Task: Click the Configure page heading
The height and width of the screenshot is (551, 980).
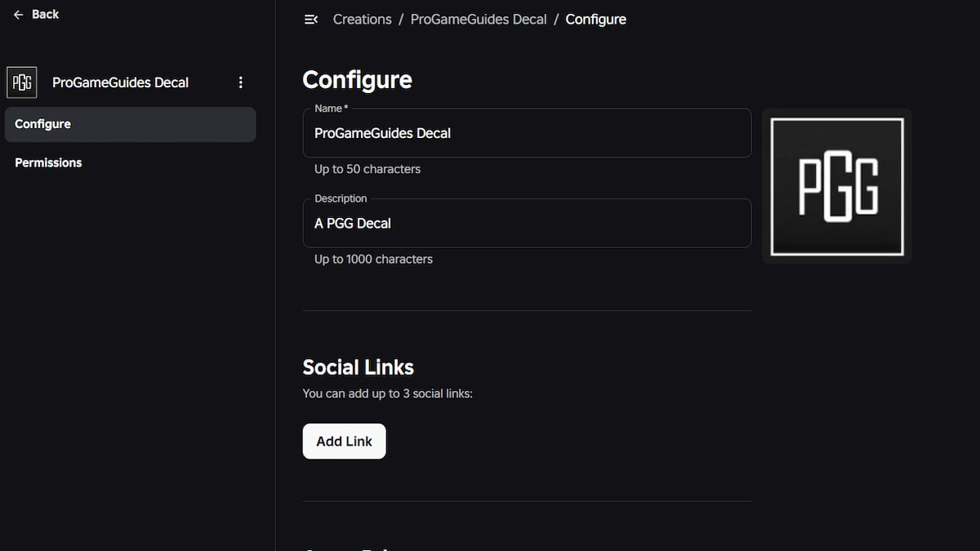Action: (x=357, y=80)
